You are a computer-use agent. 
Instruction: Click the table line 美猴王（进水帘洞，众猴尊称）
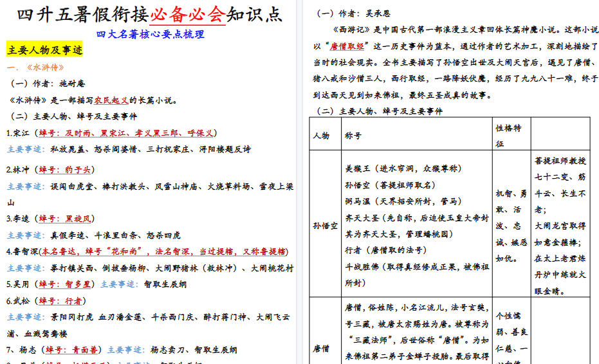tap(403, 168)
